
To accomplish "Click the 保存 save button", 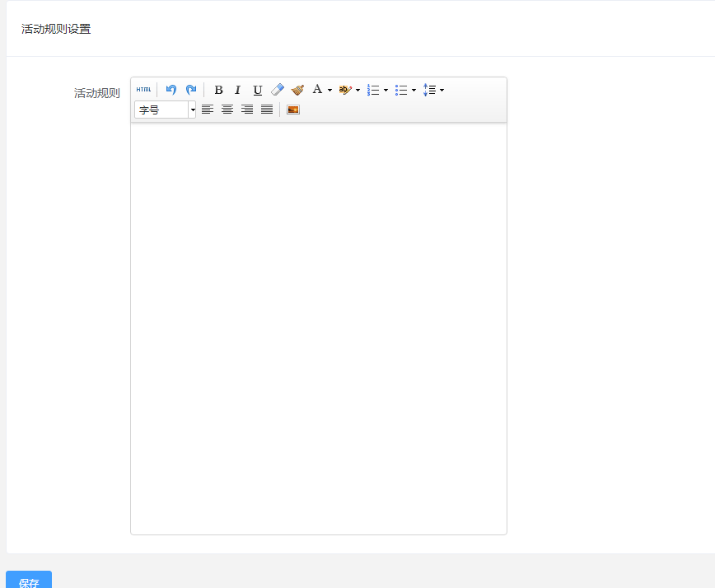I will (29, 580).
